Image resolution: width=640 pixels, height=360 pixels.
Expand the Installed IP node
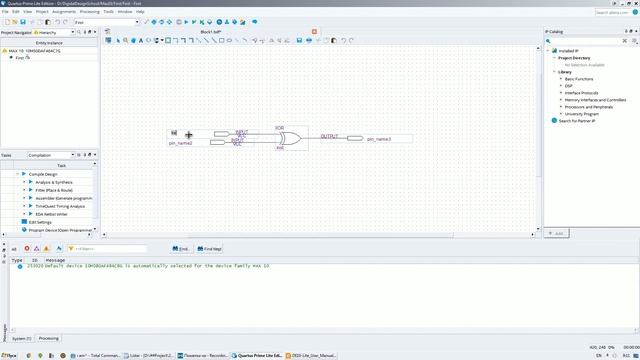click(x=548, y=51)
